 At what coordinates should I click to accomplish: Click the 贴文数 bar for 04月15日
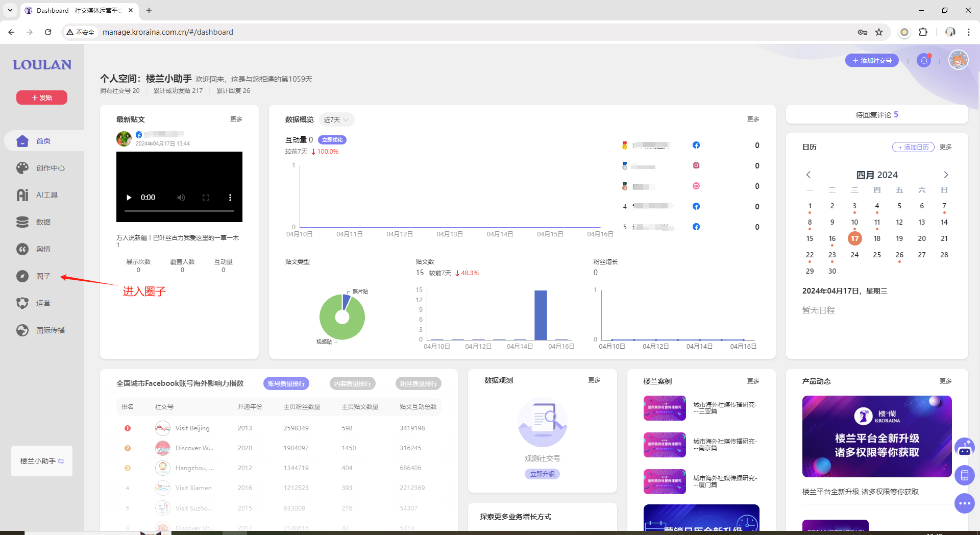pyautogui.click(x=541, y=315)
